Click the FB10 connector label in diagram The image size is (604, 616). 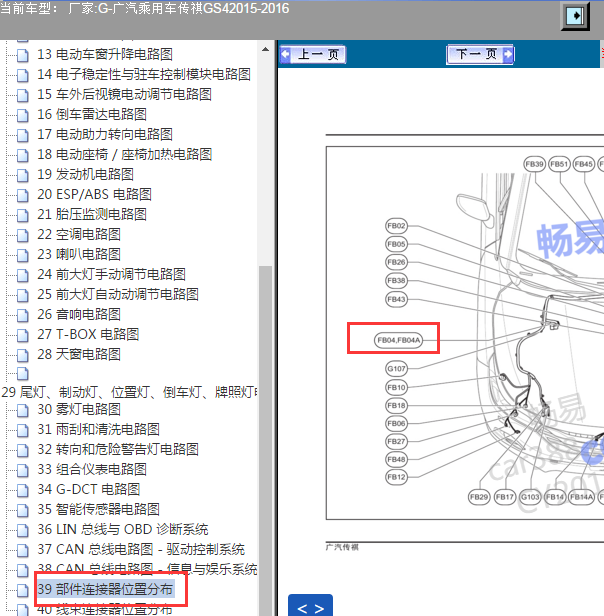coord(396,387)
